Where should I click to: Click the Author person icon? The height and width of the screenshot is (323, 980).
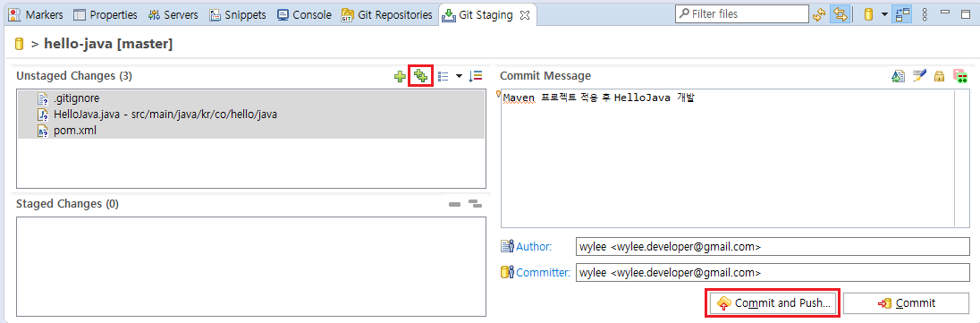(x=508, y=247)
